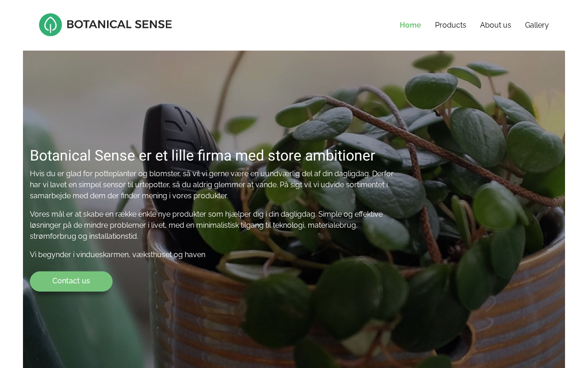Screen dimensions: 588x368
Task: Click the green leaf logo icon
Action: 51,25
